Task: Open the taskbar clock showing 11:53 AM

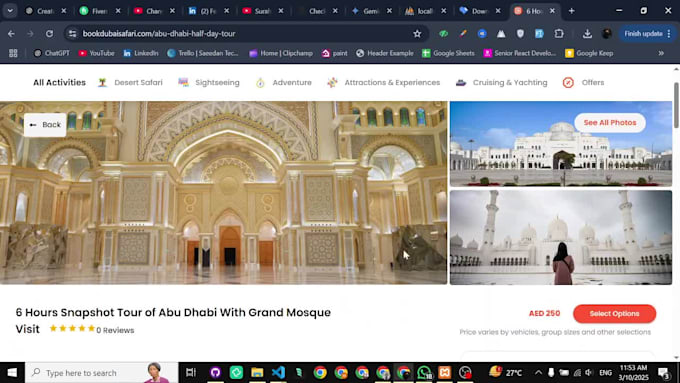Action: (x=634, y=373)
